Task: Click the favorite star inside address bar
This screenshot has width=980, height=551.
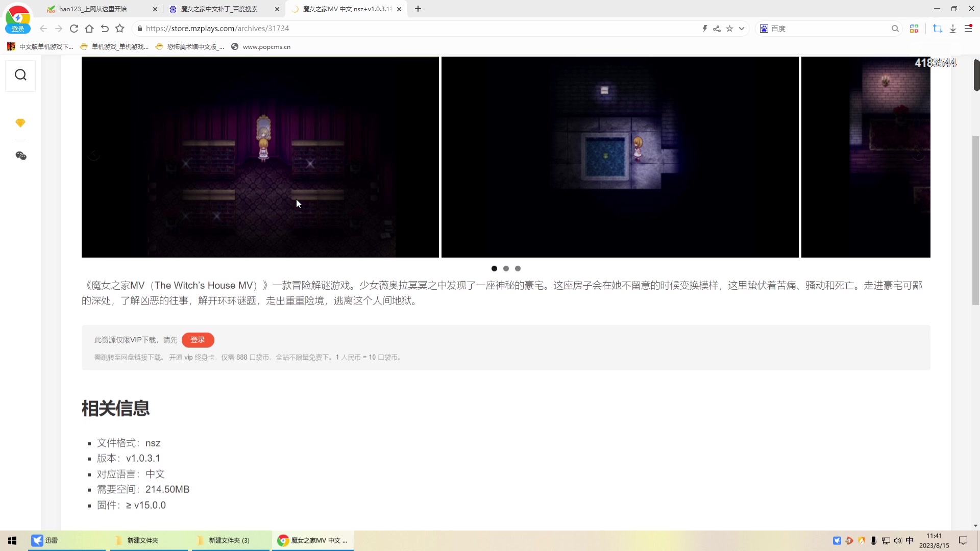Action: [x=730, y=29]
